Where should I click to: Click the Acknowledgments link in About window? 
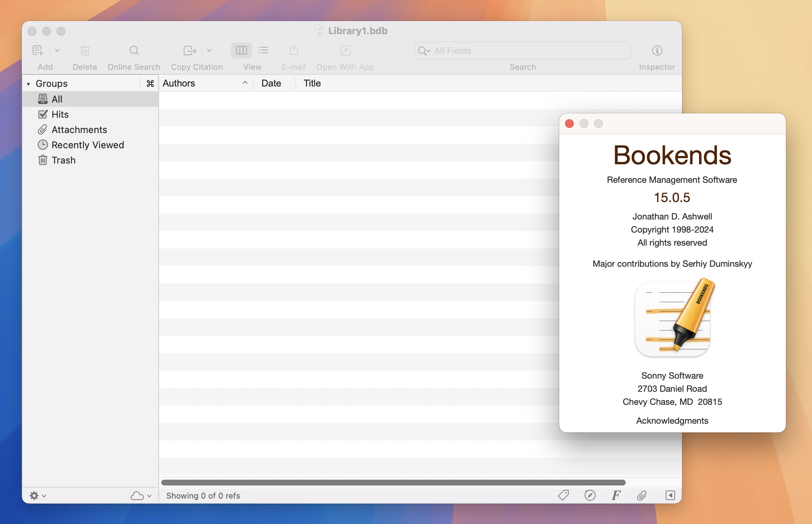point(672,420)
